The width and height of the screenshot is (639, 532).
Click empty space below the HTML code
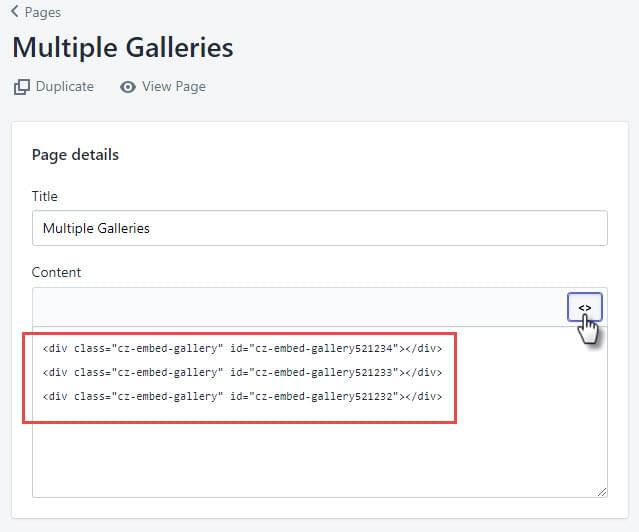320,459
